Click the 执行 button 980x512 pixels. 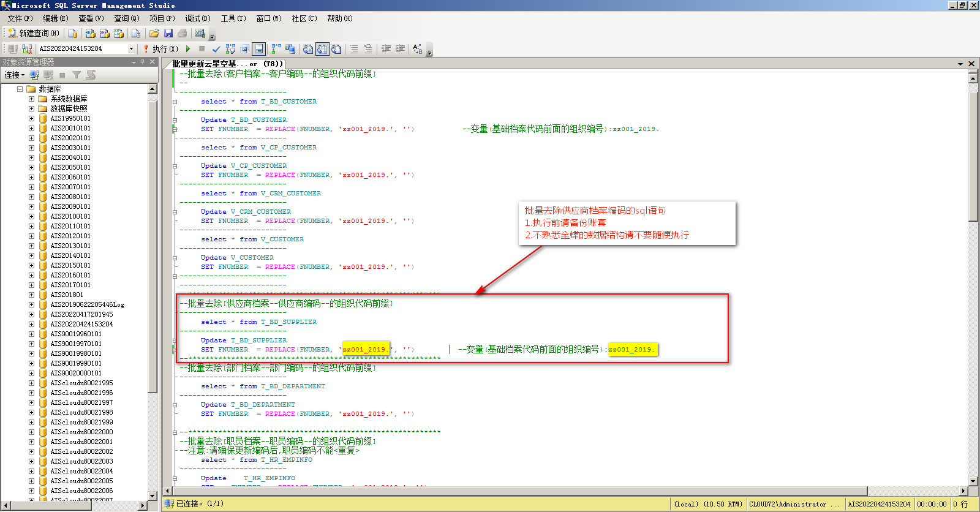coord(160,49)
